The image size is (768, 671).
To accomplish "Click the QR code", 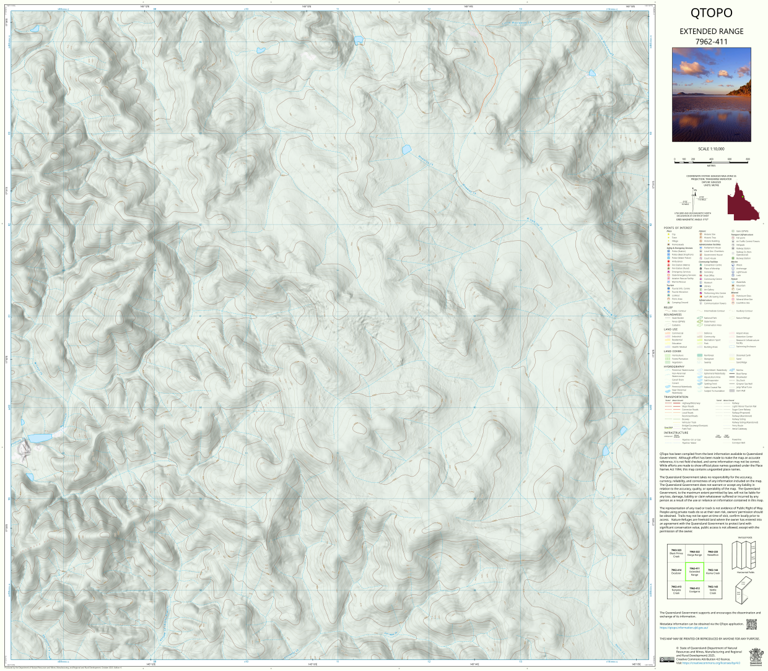I will [x=751, y=624].
